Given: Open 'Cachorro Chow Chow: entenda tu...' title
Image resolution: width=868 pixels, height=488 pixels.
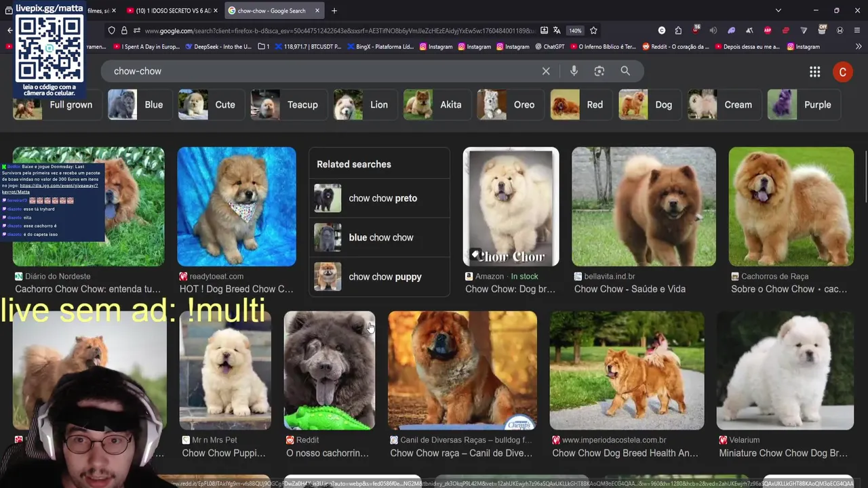Looking at the screenshot, I should [87, 289].
